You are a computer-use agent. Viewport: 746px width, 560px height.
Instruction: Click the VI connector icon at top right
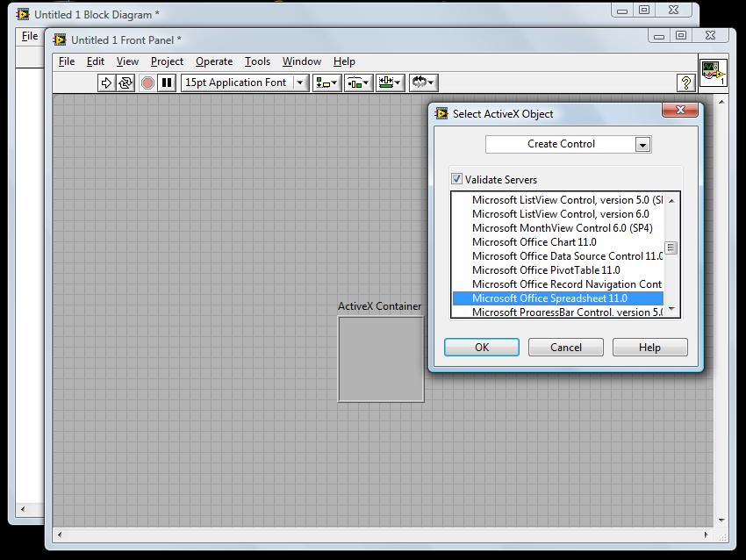713,72
